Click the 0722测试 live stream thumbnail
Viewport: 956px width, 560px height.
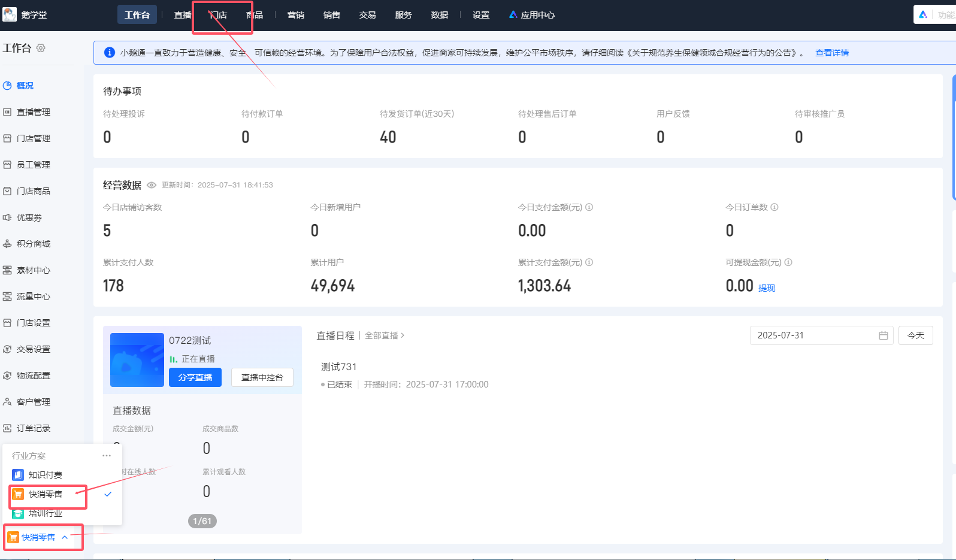pyautogui.click(x=137, y=359)
